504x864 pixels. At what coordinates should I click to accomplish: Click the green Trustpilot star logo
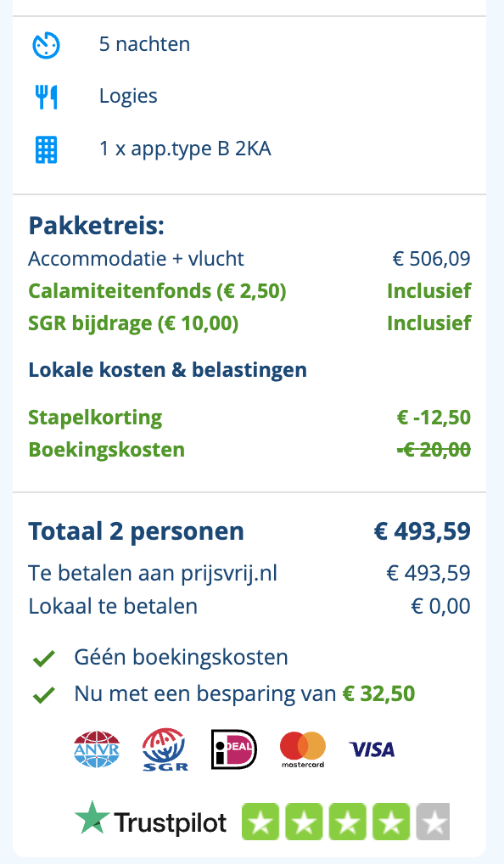coord(92,817)
